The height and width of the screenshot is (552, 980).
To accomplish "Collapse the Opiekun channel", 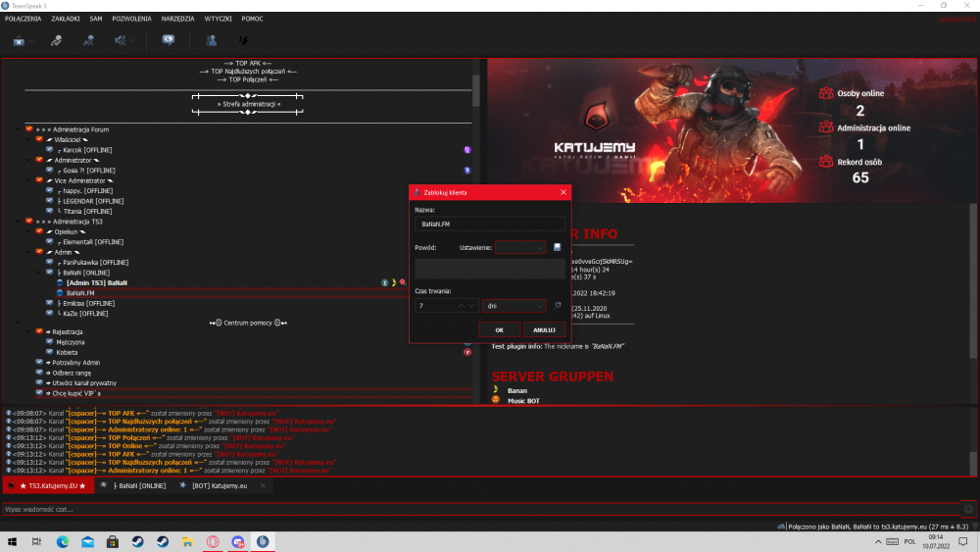I will [28, 231].
